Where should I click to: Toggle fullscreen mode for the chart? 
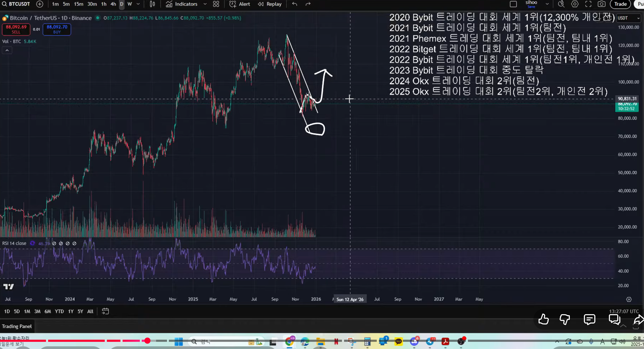coord(588,4)
